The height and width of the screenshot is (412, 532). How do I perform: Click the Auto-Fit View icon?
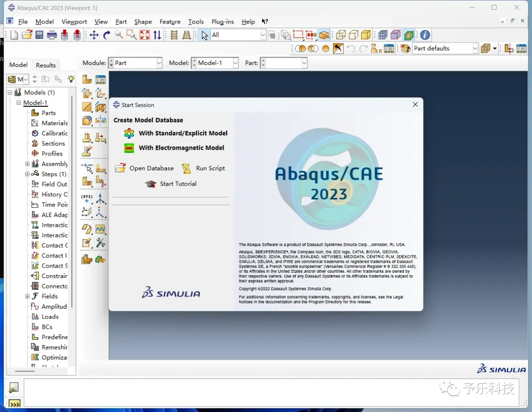coord(144,35)
